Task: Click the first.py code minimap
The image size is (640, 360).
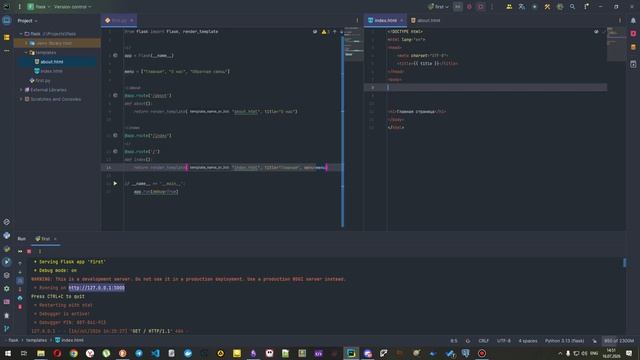Action: pyautogui.click(x=353, y=44)
